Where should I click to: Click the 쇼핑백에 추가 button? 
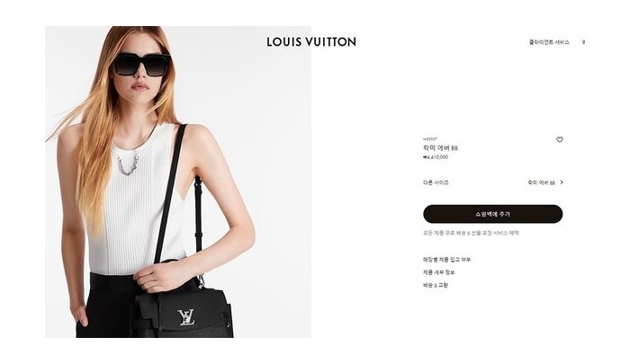pyautogui.click(x=492, y=214)
